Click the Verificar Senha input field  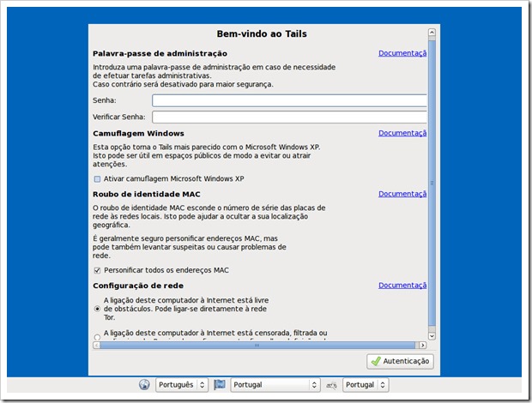tap(289, 117)
